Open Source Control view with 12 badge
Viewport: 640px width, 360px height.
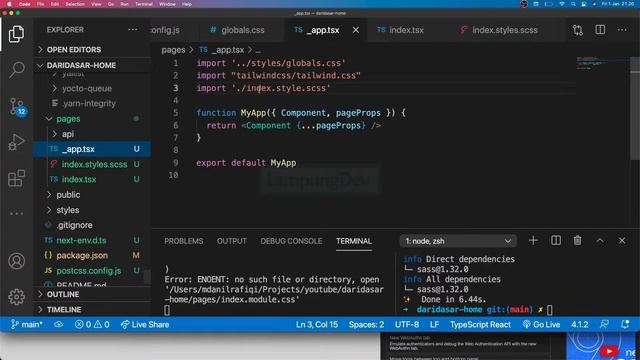tap(17, 106)
